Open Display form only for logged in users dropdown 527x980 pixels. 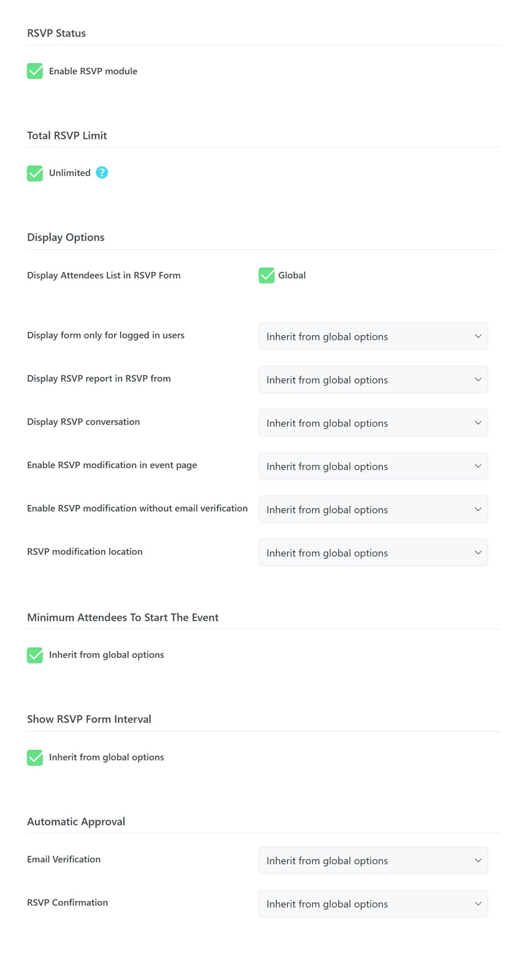click(x=373, y=336)
